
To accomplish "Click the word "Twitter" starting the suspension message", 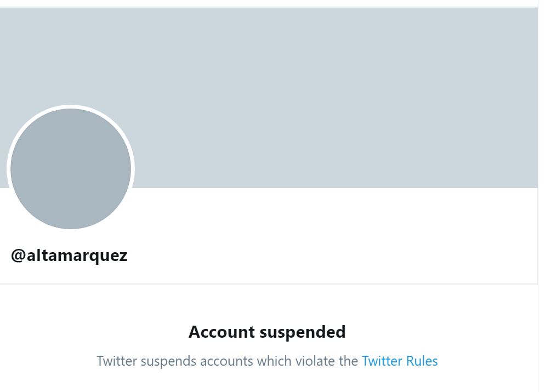I will tap(117, 361).
